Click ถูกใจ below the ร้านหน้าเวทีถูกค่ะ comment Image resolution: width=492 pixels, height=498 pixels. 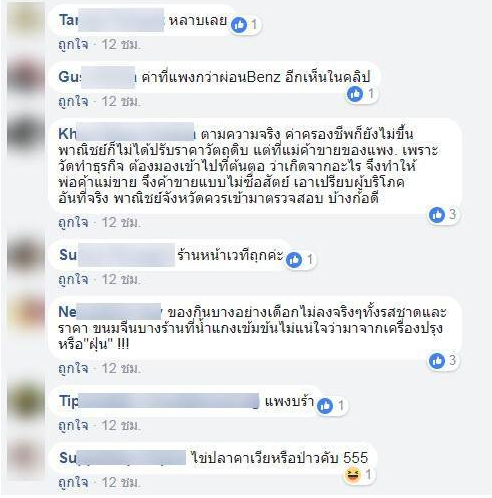point(73,280)
